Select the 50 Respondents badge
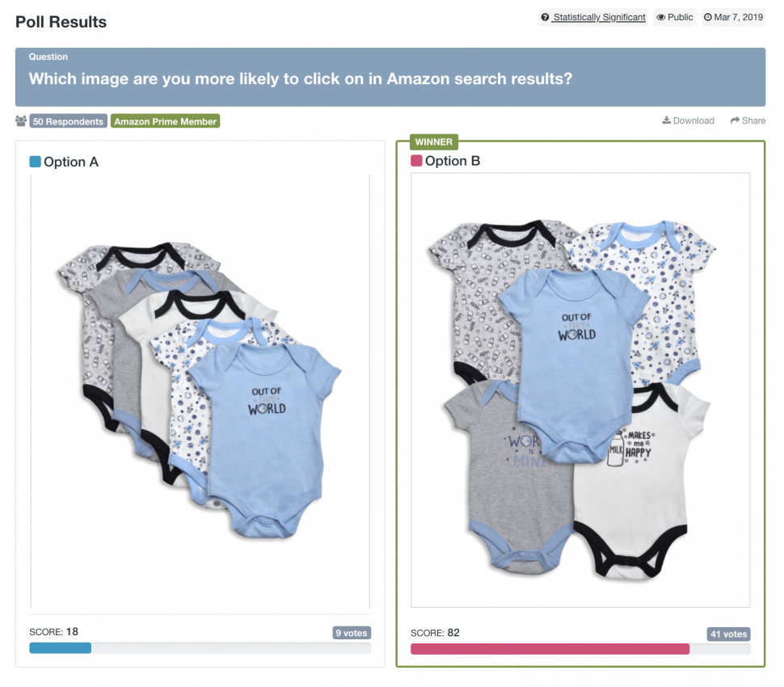The height and width of the screenshot is (687, 784). pos(68,121)
